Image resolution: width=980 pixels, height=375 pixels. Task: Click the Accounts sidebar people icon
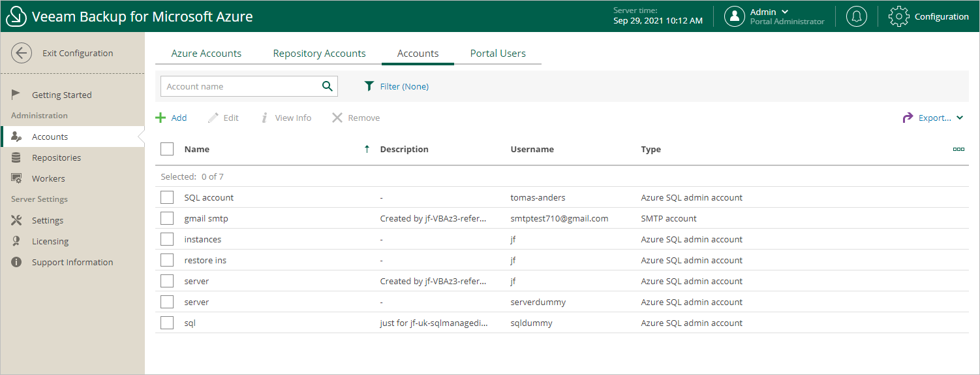[x=17, y=137]
